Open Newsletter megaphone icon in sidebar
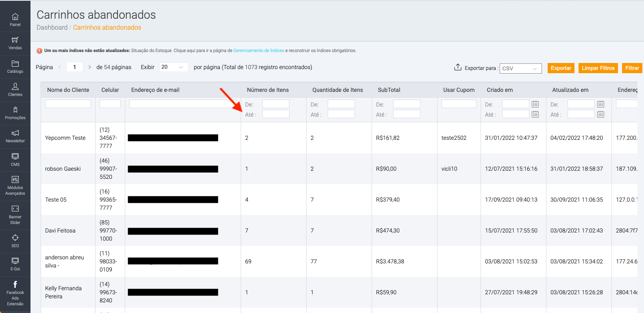644x313 pixels. click(x=15, y=133)
